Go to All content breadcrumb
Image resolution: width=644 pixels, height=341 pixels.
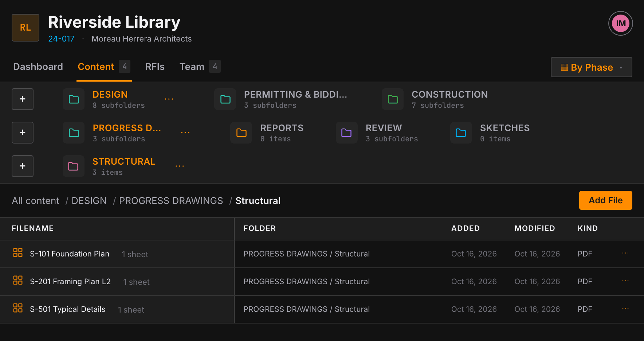coord(35,201)
